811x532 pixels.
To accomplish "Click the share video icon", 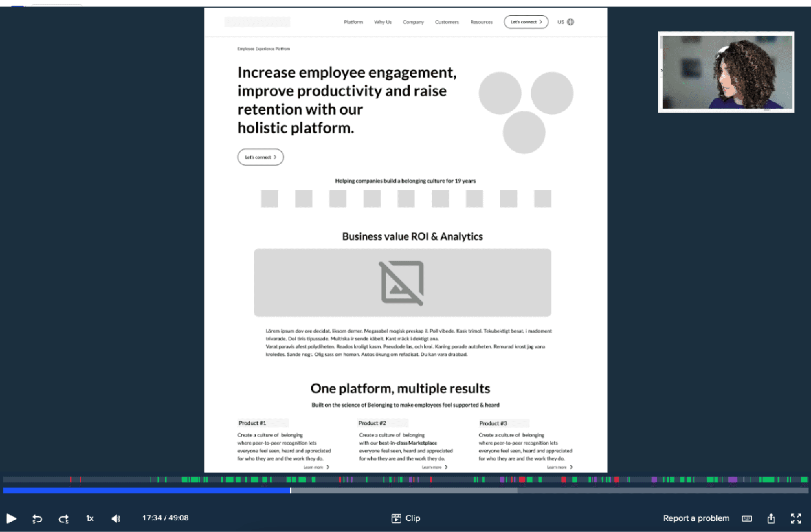I will point(771,518).
